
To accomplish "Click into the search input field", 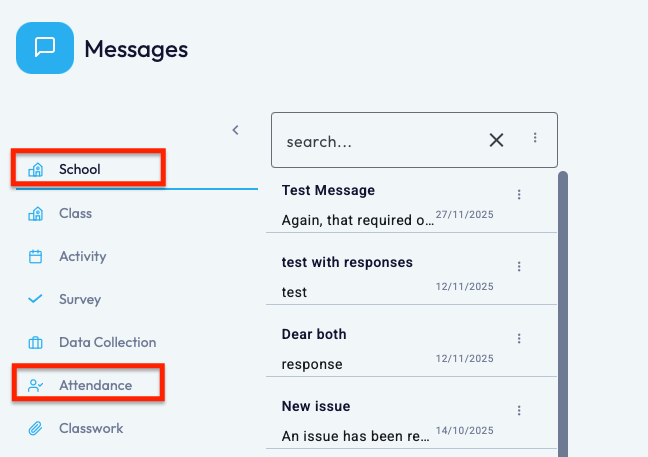I will click(x=382, y=142).
